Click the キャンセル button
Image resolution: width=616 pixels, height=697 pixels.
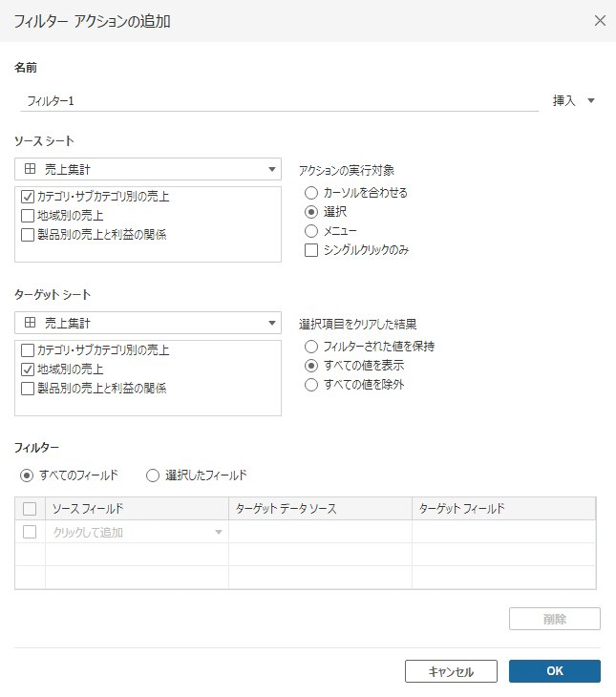(451, 671)
